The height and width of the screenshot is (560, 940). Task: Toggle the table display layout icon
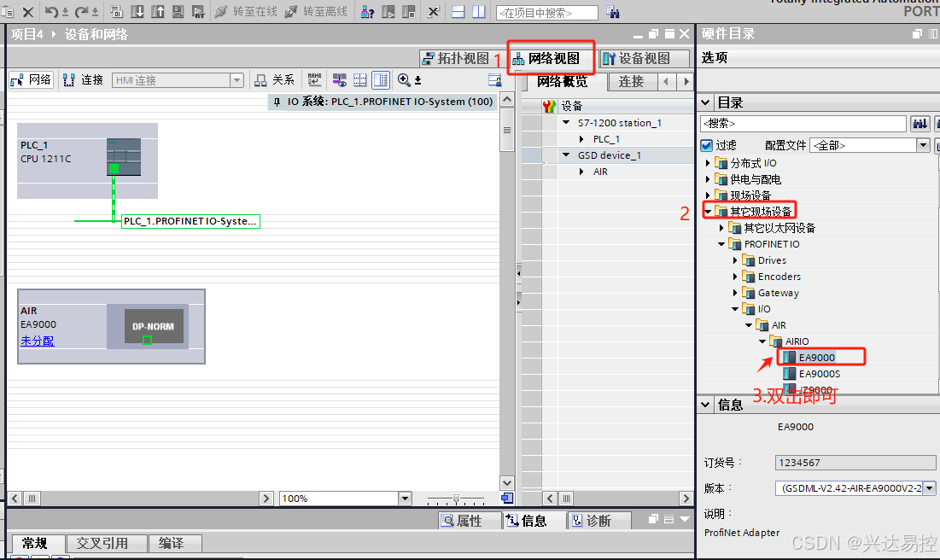[380, 79]
